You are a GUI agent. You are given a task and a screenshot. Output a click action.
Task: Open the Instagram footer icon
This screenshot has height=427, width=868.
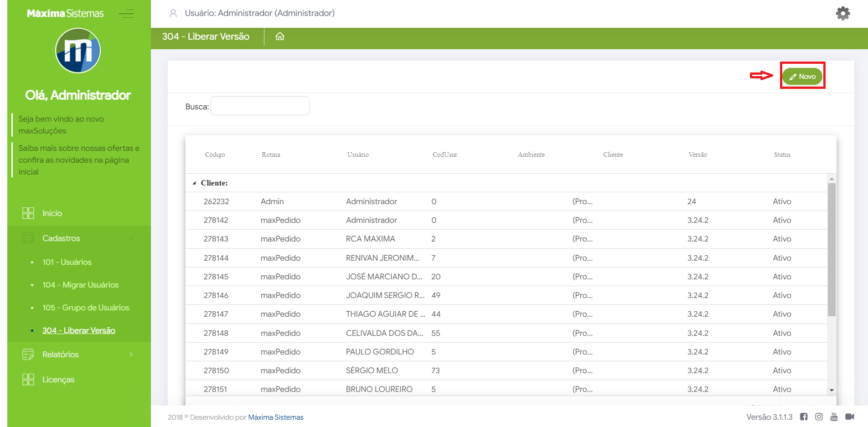click(x=819, y=417)
